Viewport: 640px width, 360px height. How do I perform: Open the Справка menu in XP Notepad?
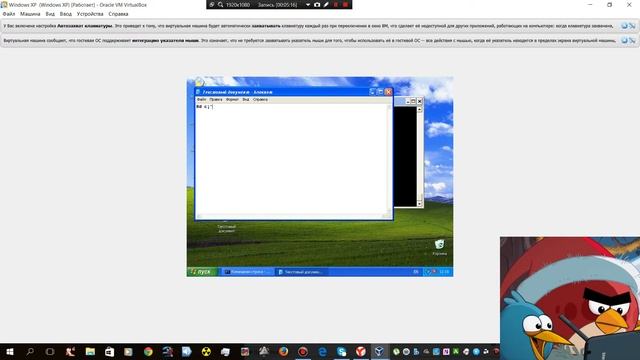260,100
